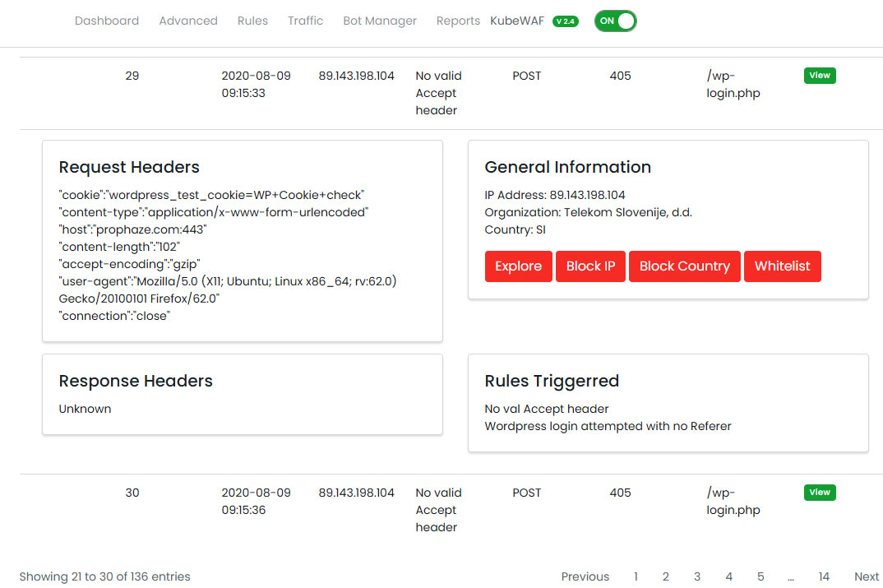Open the Advanced menu item
Screen dimensions: 883x588
(188, 21)
